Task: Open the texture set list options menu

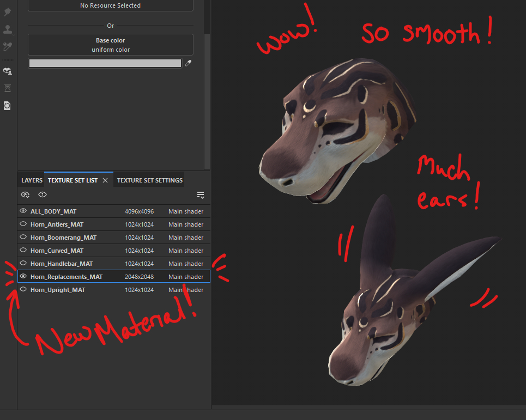Action: 201,195
